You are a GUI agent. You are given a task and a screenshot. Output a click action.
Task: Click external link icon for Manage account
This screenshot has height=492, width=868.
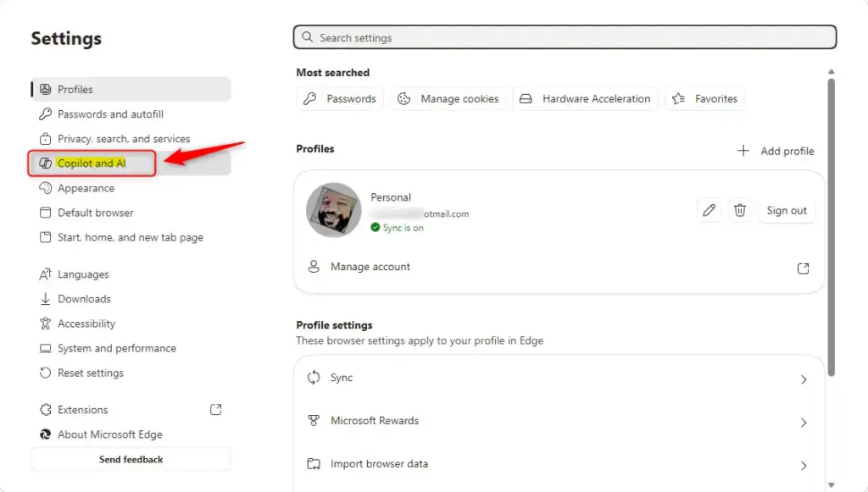point(804,268)
